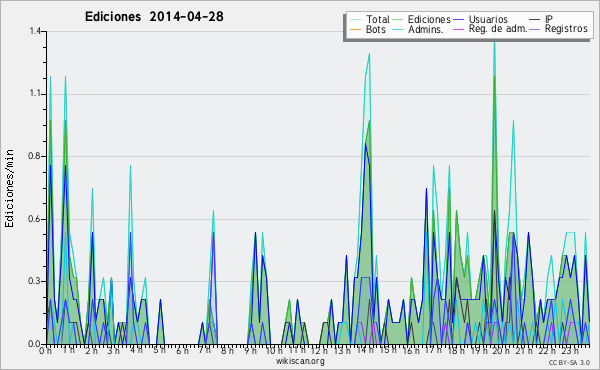Click the 'CC BY-SA 3.0' license text
600x370 pixels.
coord(569,363)
